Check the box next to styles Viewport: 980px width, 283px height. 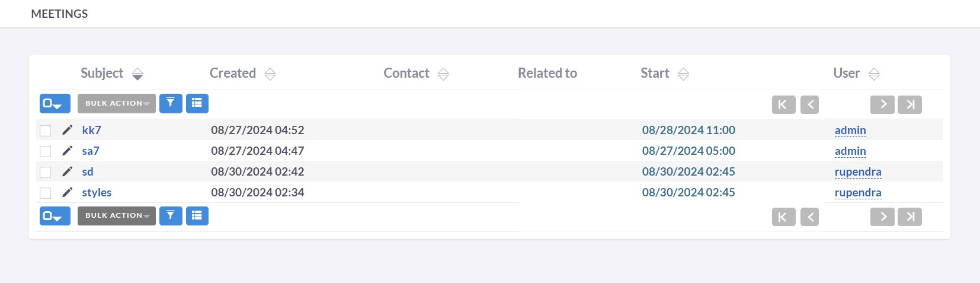click(46, 193)
